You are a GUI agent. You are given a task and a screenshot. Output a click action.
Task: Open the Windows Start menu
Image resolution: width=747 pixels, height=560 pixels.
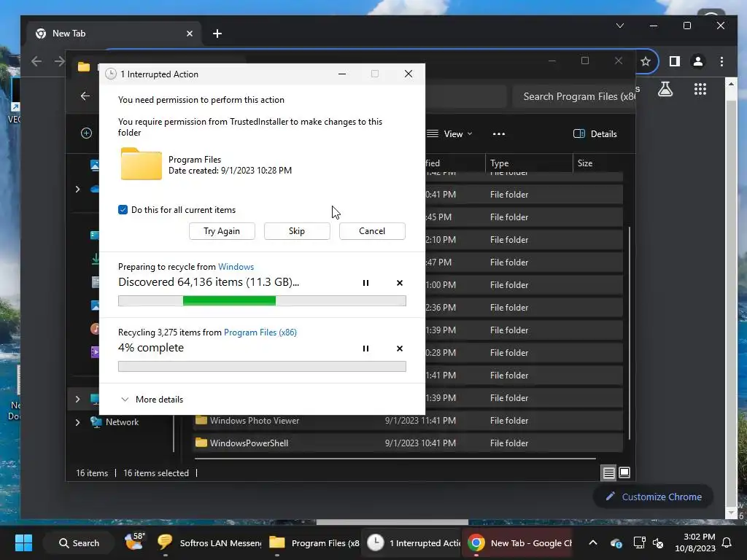click(x=23, y=542)
